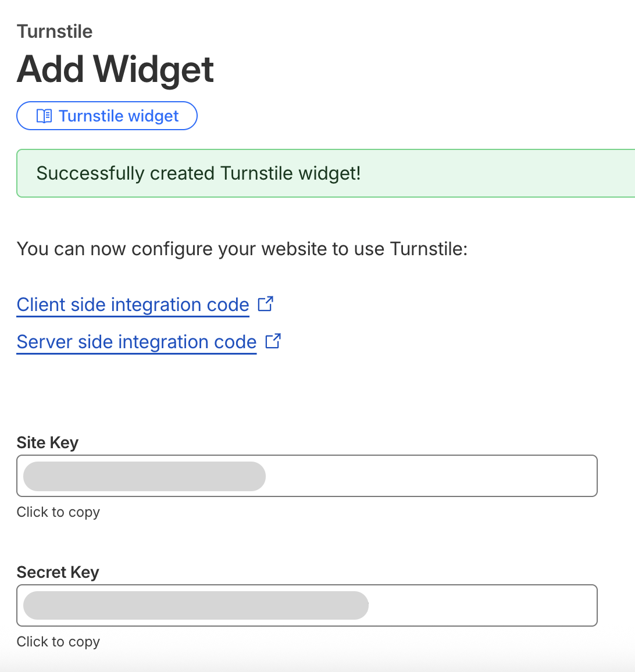Click "Click to copy" under Secret Key
Screen dimensions: 635x672
(58, 642)
